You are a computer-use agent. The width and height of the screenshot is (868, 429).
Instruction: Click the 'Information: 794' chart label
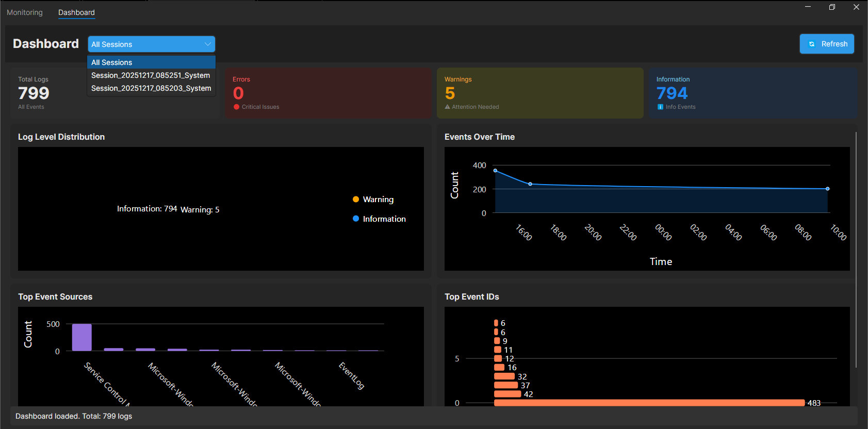click(x=147, y=209)
